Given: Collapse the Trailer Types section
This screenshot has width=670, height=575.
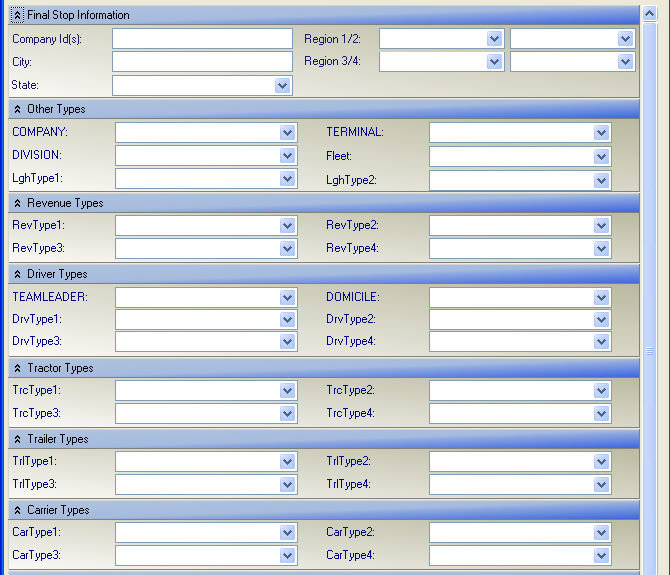Looking at the screenshot, I should pos(17,439).
